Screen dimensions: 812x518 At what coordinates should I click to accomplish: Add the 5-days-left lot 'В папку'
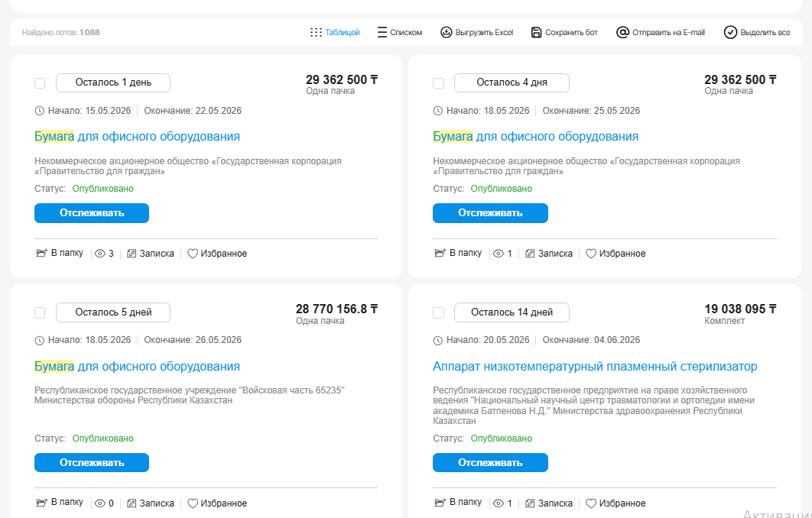pyautogui.click(x=60, y=503)
